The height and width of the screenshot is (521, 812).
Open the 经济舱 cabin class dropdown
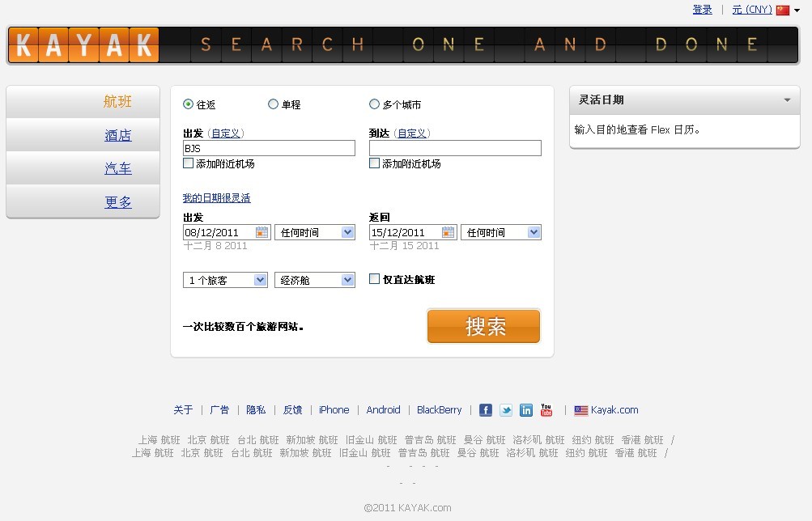(x=315, y=280)
